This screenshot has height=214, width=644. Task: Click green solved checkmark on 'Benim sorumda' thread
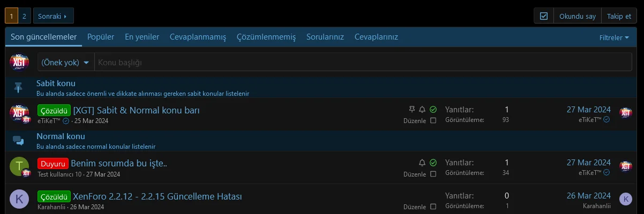pyautogui.click(x=433, y=162)
